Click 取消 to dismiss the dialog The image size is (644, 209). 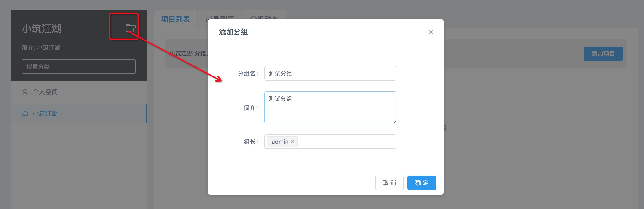tap(389, 183)
